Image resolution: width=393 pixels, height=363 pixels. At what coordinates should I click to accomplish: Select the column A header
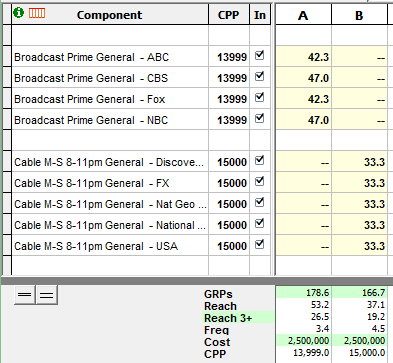tap(303, 15)
